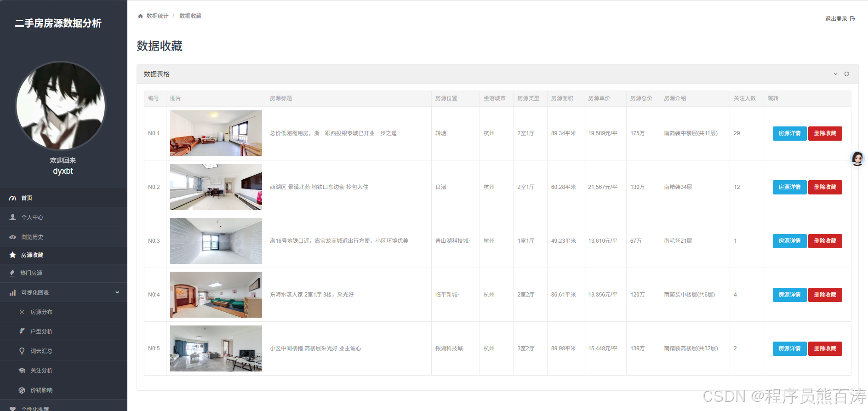The image size is (868, 411).
Task: Open the 热门房源 menu item
Action: click(63, 273)
